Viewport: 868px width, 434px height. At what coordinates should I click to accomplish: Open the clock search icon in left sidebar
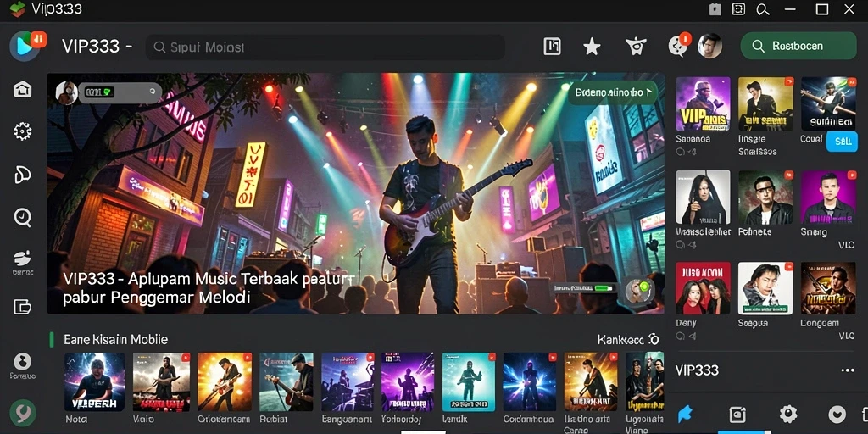click(23, 218)
